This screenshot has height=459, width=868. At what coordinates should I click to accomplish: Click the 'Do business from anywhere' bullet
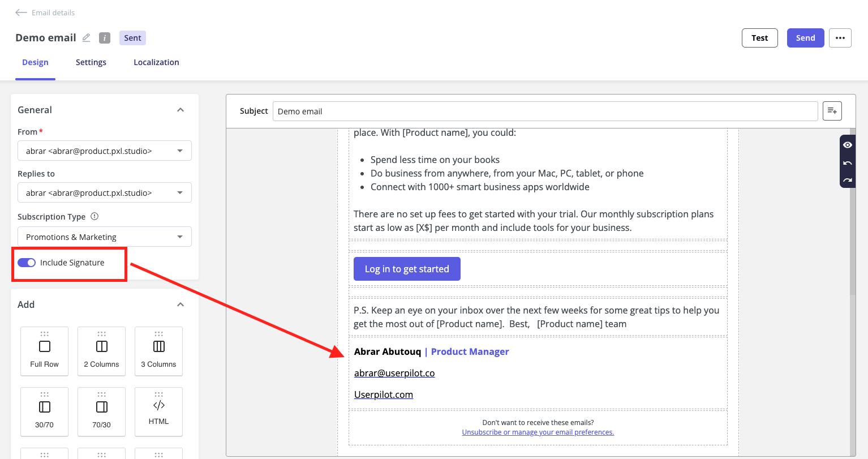tap(507, 173)
